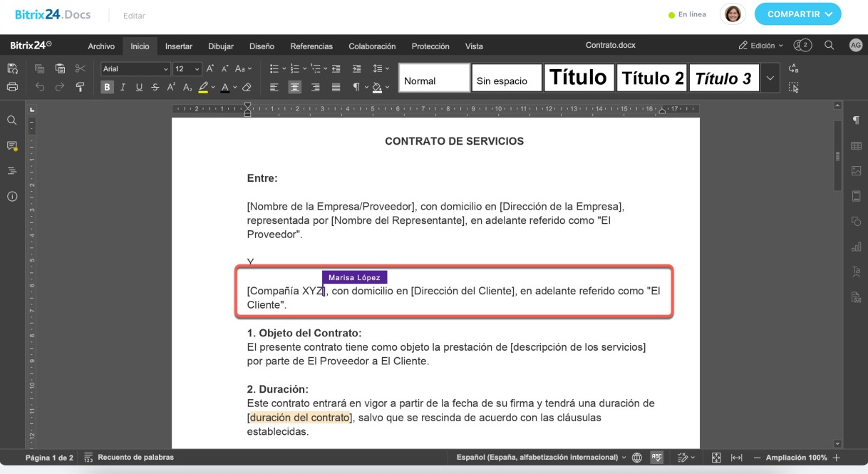Open the search icon in left sidebar
Viewport: 868px width, 474px height.
pos(12,120)
